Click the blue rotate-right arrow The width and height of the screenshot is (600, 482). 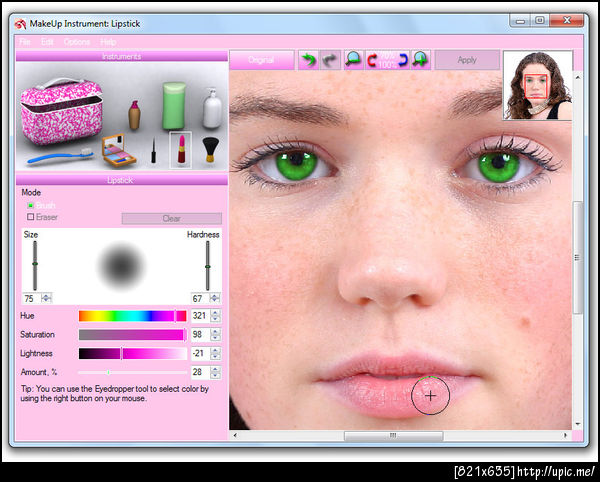(403, 60)
